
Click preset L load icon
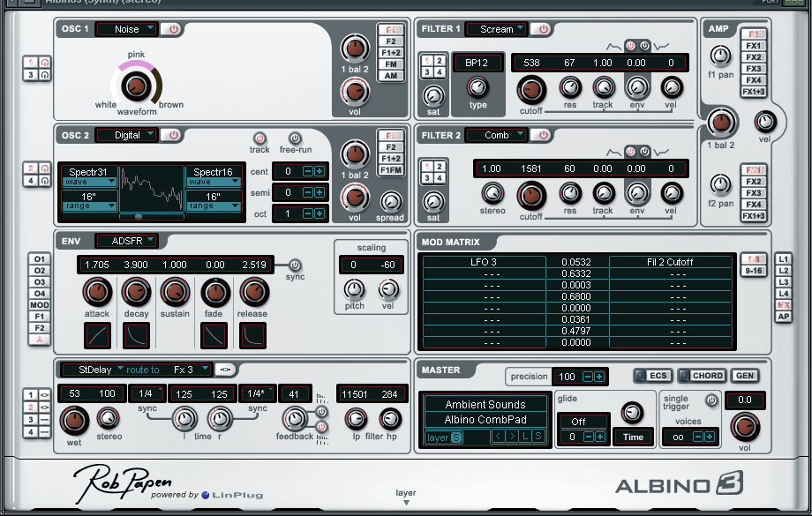[x=525, y=437]
